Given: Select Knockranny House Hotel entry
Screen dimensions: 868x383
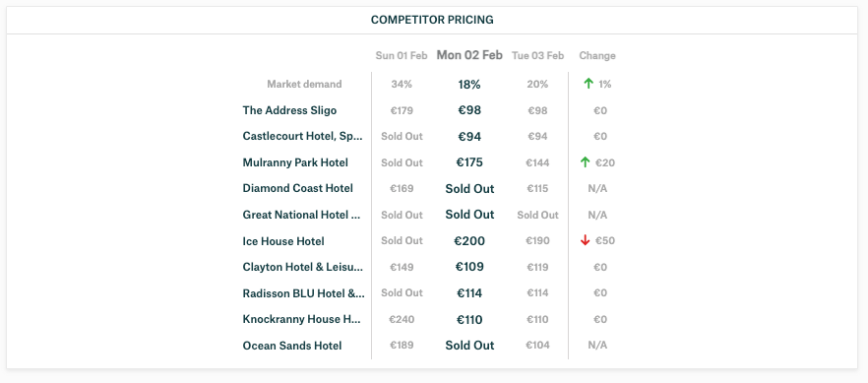Looking at the screenshot, I should coord(302,319).
